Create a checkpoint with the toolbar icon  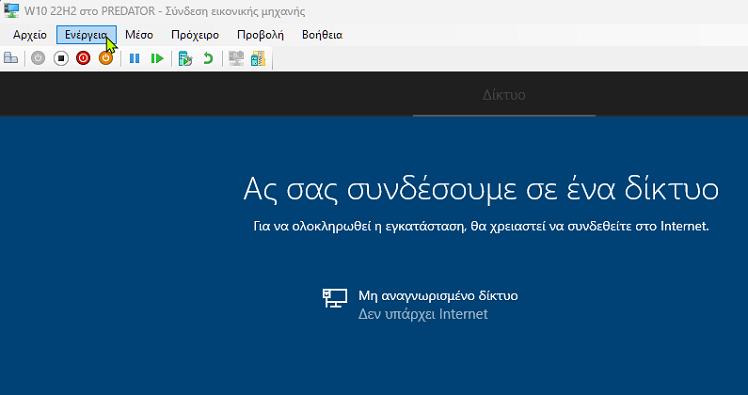coord(185,58)
